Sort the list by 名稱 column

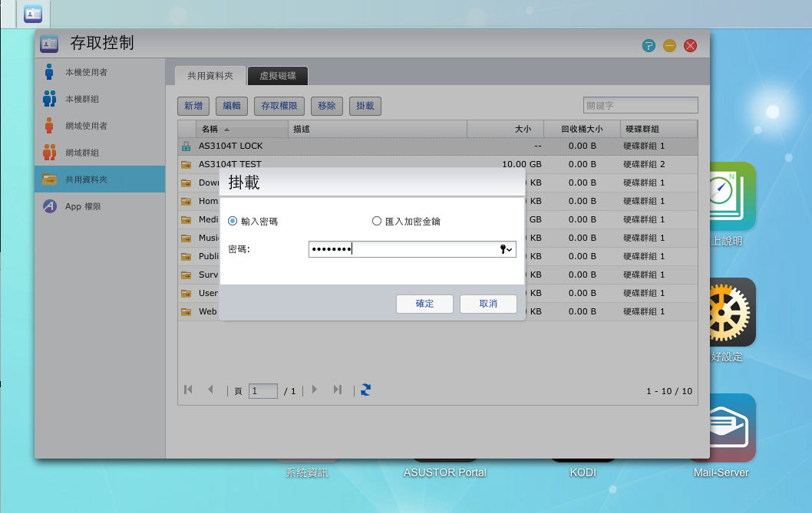(242, 129)
